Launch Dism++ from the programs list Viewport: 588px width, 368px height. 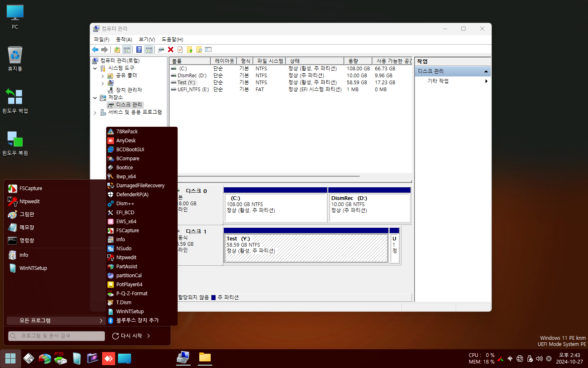point(141,204)
